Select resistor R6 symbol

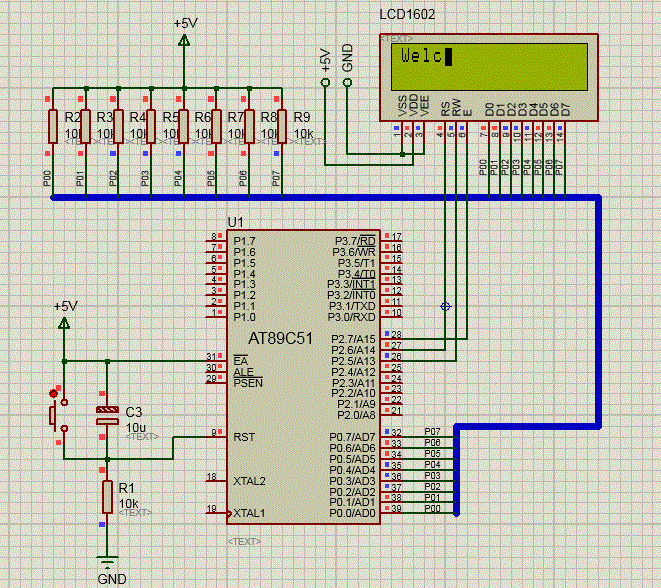[184, 126]
